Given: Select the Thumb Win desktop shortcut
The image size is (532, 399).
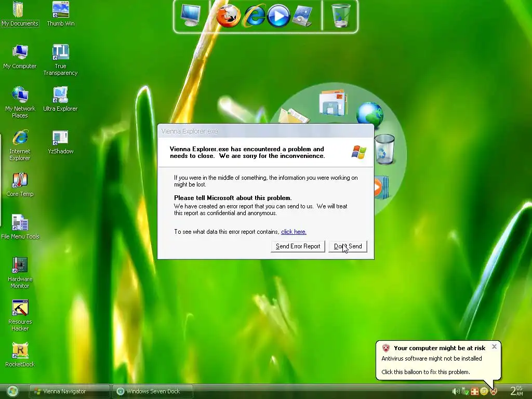Looking at the screenshot, I should point(61,14).
